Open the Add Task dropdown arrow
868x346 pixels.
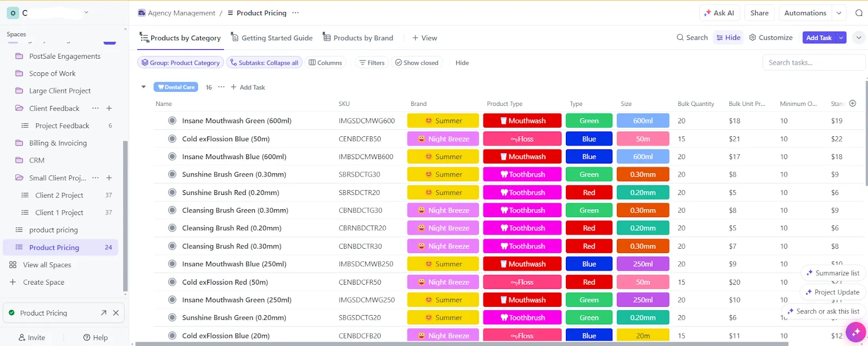coord(841,37)
